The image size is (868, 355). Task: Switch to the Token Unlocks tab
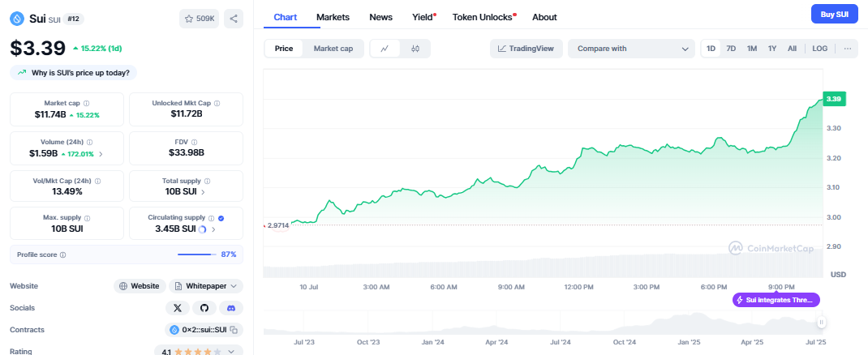pyautogui.click(x=483, y=17)
